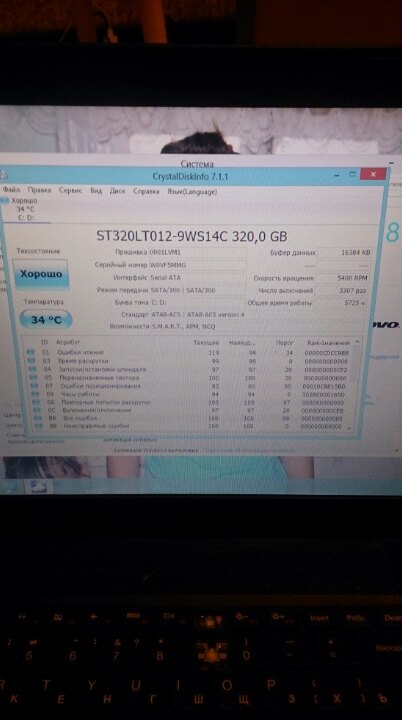
Task: Click the CrystalDiskInfo title bar app icon
Action: pyautogui.click(x=4, y=175)
